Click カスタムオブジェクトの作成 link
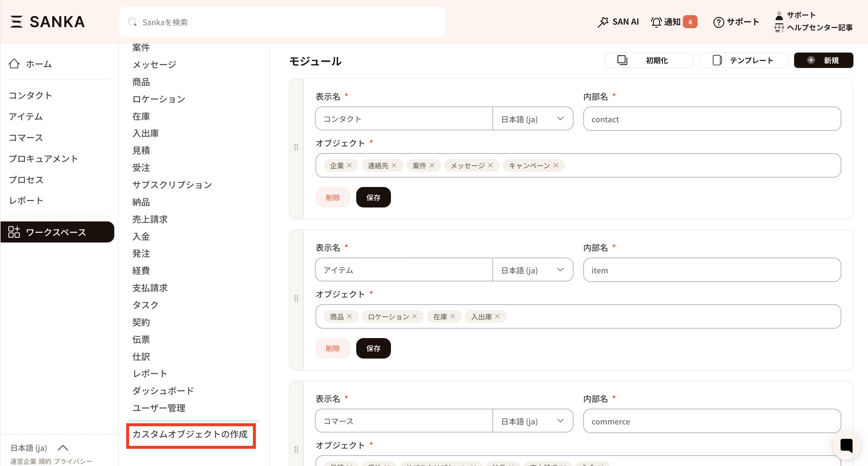 tap(190, 434)
